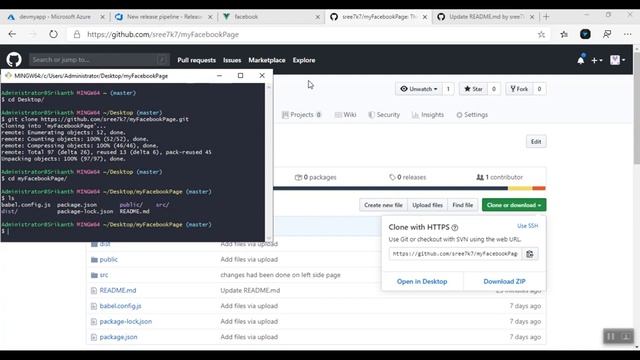The width and height of the screenshot is (640, 360).
Task: Open the repository Settings tab
Action: [472, 115]
